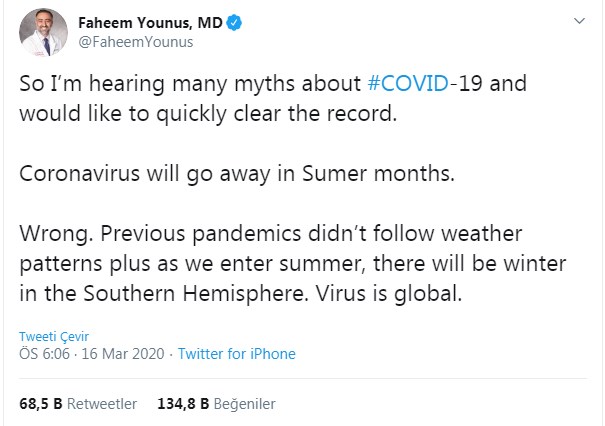605x426 pixels.
Task: Expand the tweet options chevron menu
Action: click(x=581, y=20)
